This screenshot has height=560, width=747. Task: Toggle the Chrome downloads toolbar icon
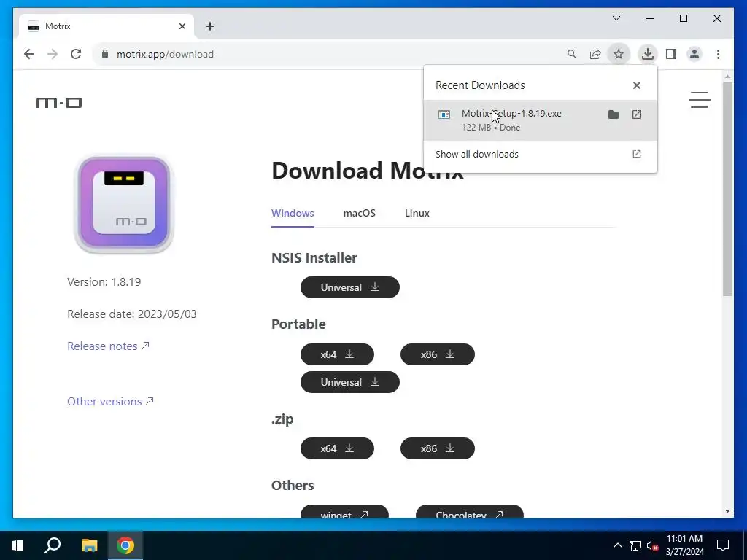[x=648, y=54]
